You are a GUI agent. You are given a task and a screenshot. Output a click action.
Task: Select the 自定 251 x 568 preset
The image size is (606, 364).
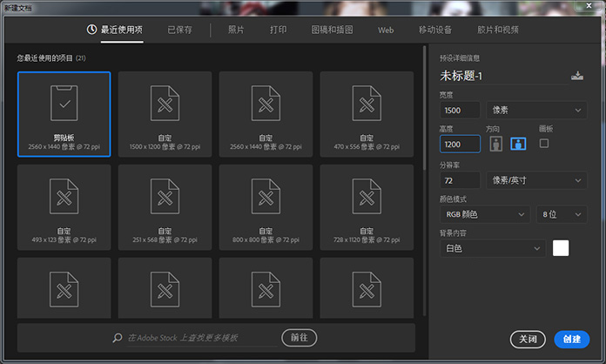click(165, 207)
